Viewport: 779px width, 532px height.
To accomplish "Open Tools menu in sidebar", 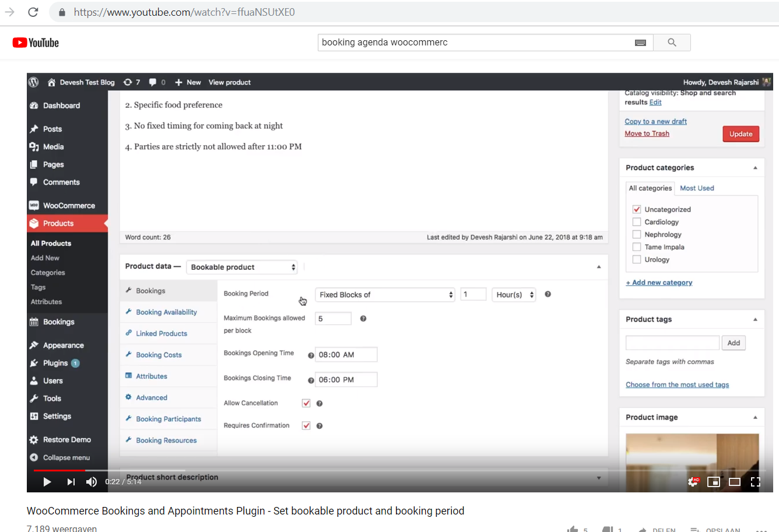I will (52, 399).
